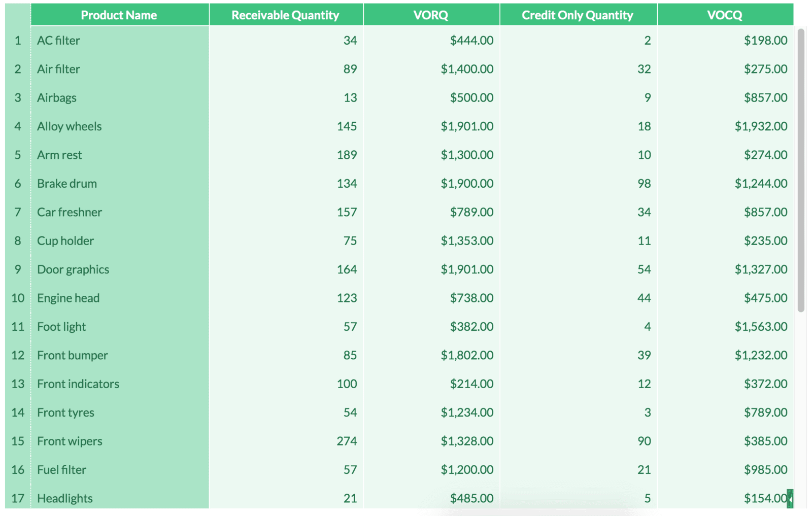The width and height of the screenshot is (812, 516).
Task: Click the small arrow handle beside $154.00
Action: coord(790,499)
